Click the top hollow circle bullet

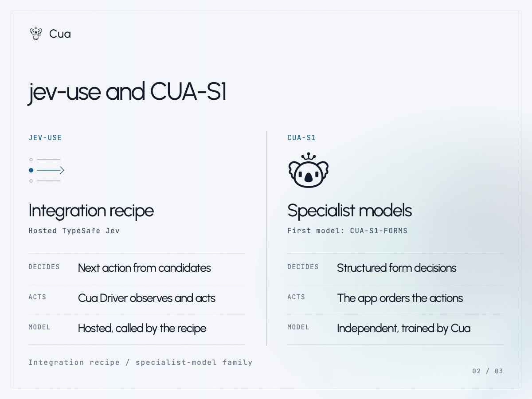coord(31,160)
